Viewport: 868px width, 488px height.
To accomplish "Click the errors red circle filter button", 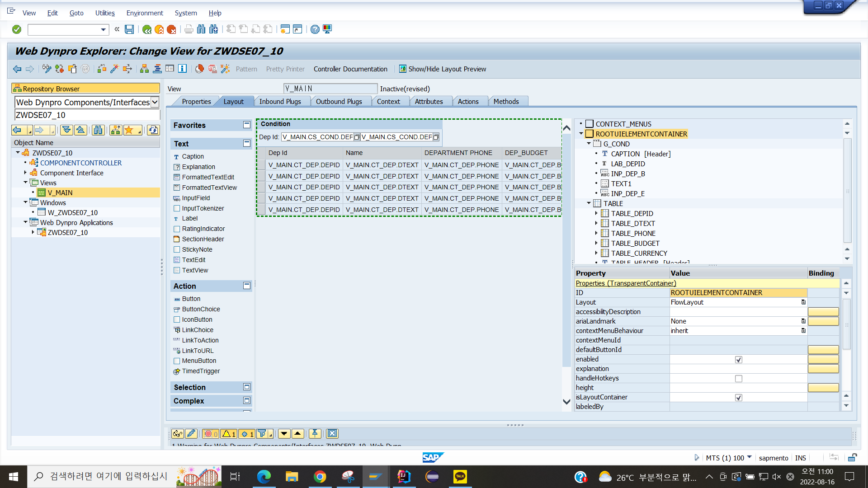I will pyautogui.click(x=211, y=434).
